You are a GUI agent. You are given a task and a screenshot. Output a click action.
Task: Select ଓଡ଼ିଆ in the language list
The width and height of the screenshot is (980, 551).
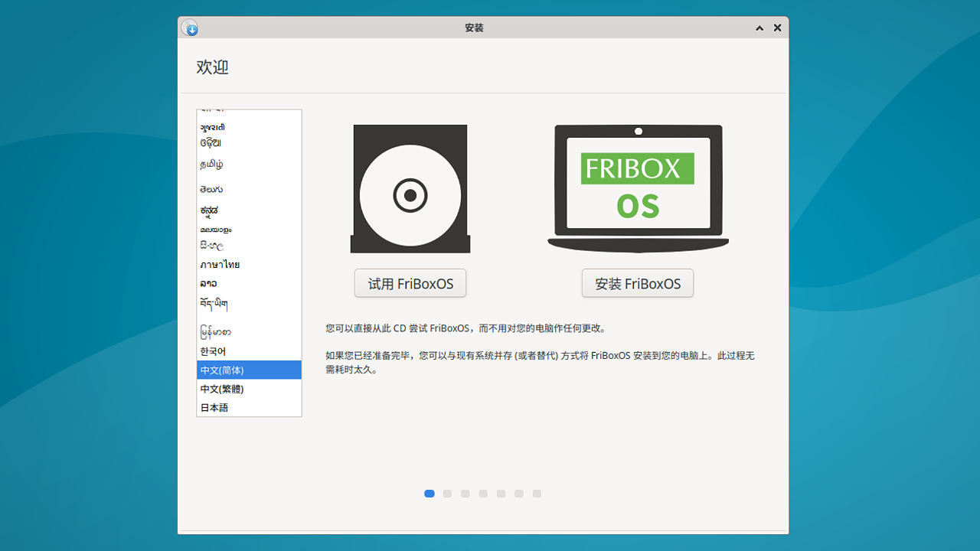[249, 142]
